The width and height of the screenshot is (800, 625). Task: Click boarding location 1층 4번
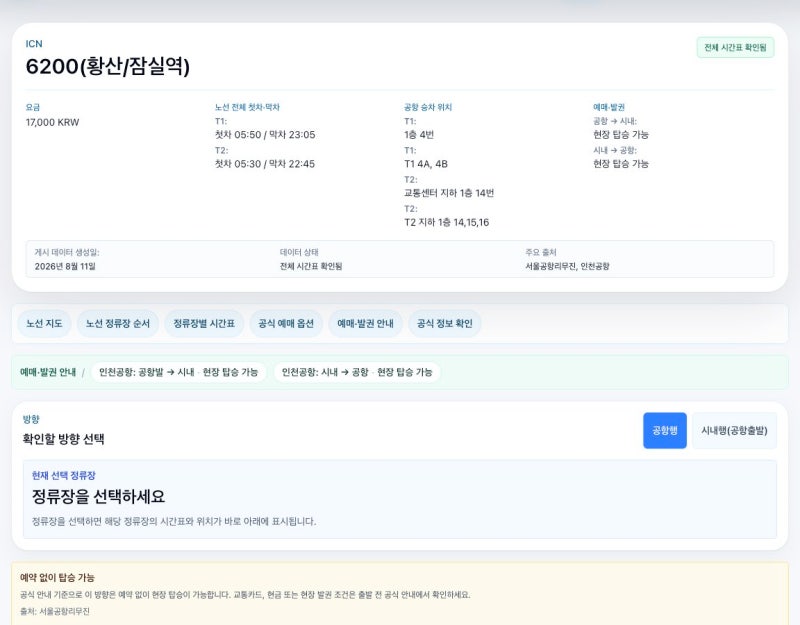click(419, 135)
